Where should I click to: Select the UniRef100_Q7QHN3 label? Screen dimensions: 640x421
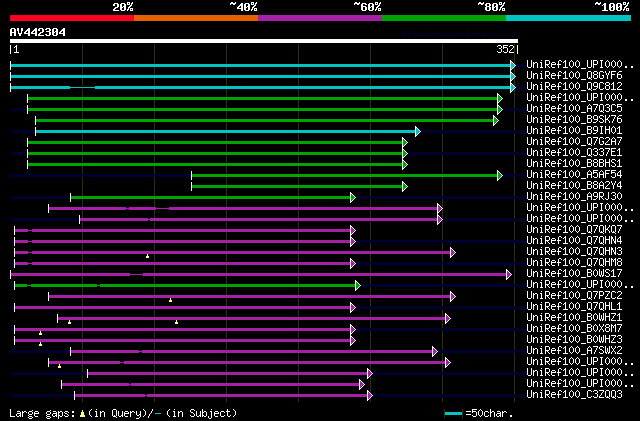click(x=574, y=252)
